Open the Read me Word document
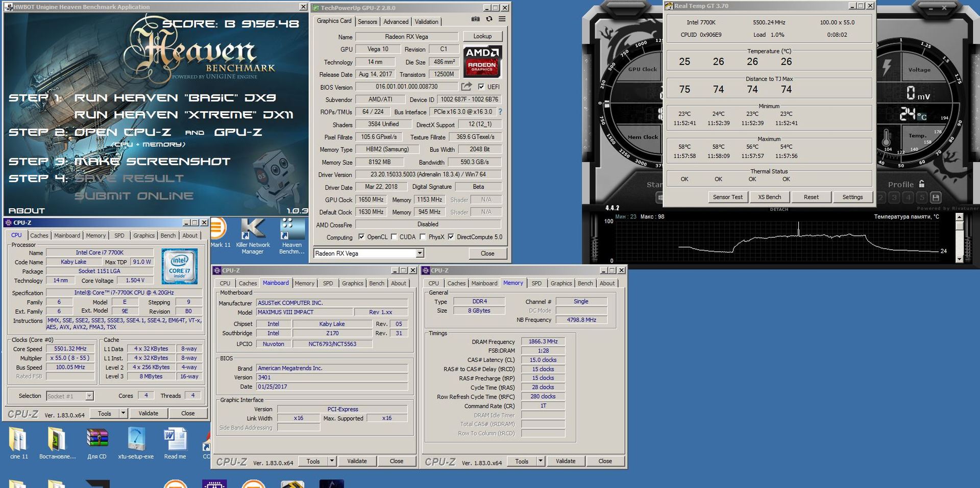Screen dimensions: 980x488 (175, 443)
